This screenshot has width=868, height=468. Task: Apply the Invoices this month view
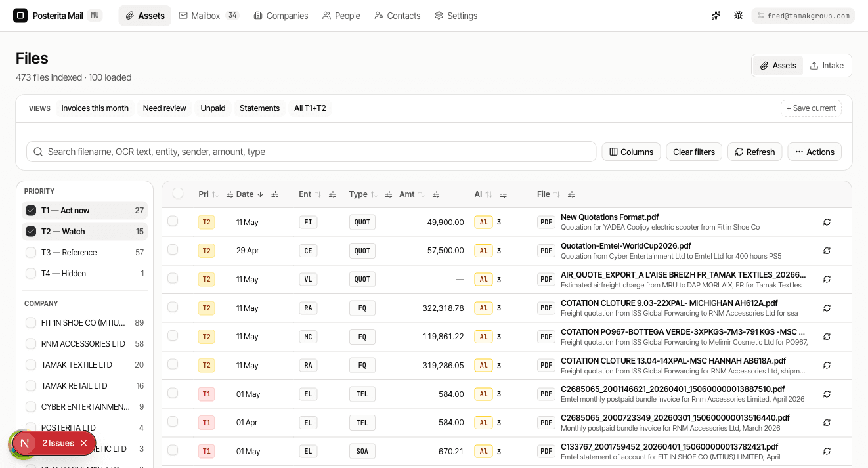point(95,108)
